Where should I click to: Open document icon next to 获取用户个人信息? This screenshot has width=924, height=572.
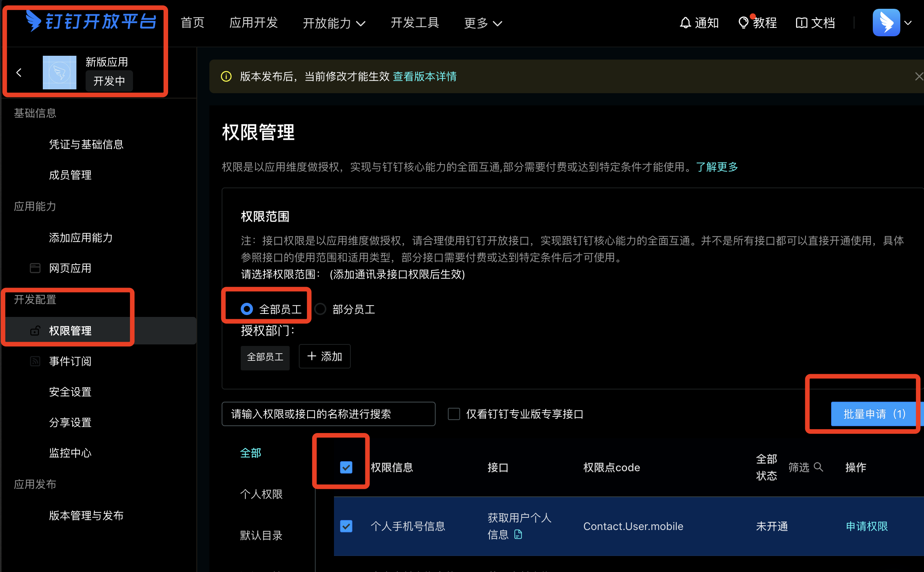pyautogui.click(x=518, y=534)
